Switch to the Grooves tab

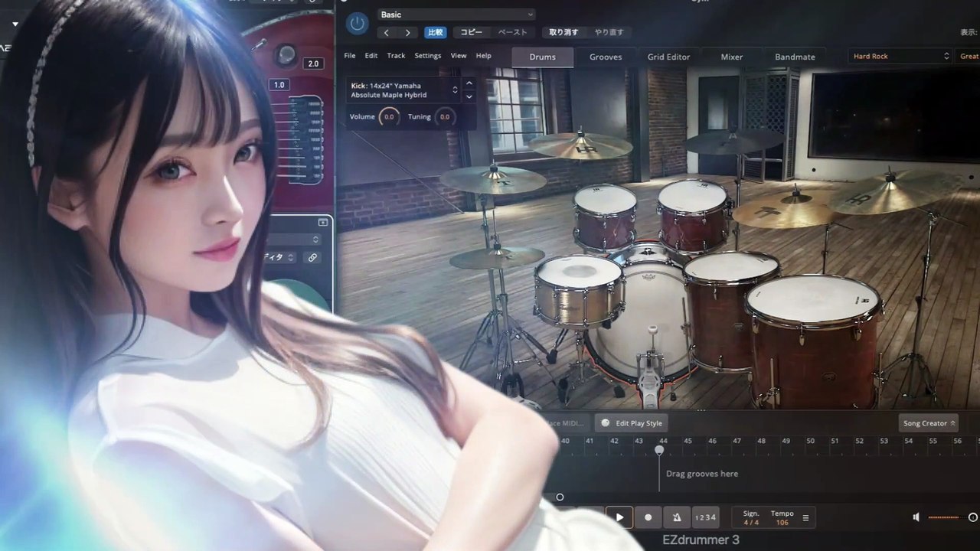[x=606, y=57]
